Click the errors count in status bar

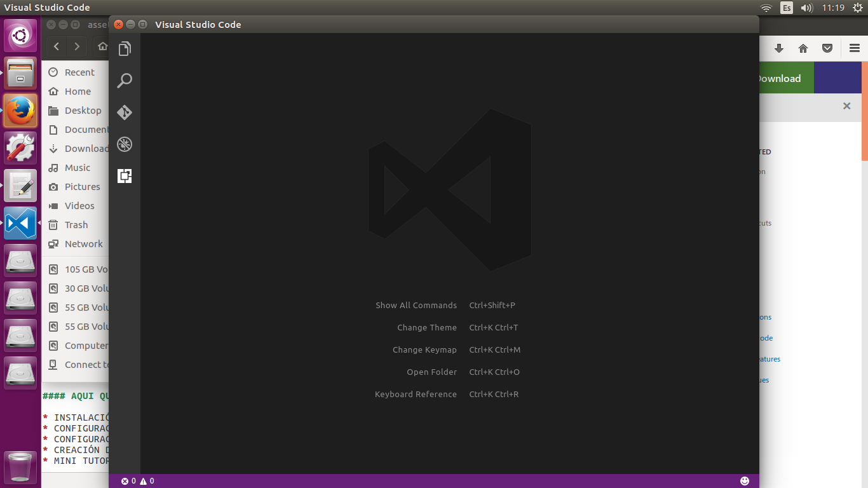(x=128, y=481)
